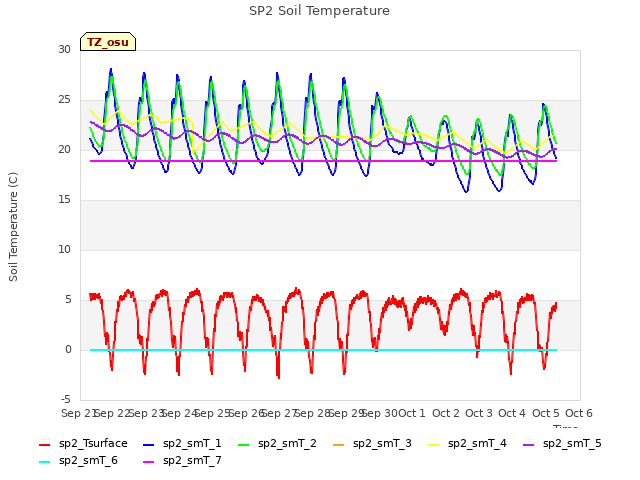Viewport: 640px width, 480px height.
Task: Click the 10 y-axis tick label
Action: 64,249
